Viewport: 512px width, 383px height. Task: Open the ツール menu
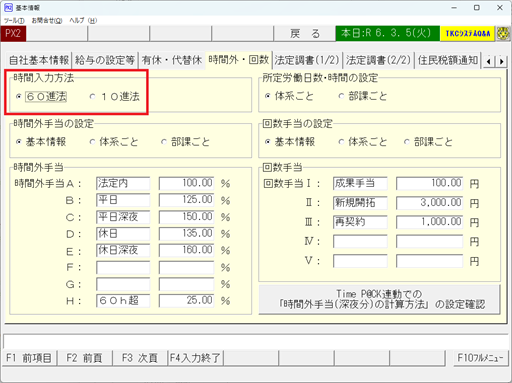click(14, 21)
